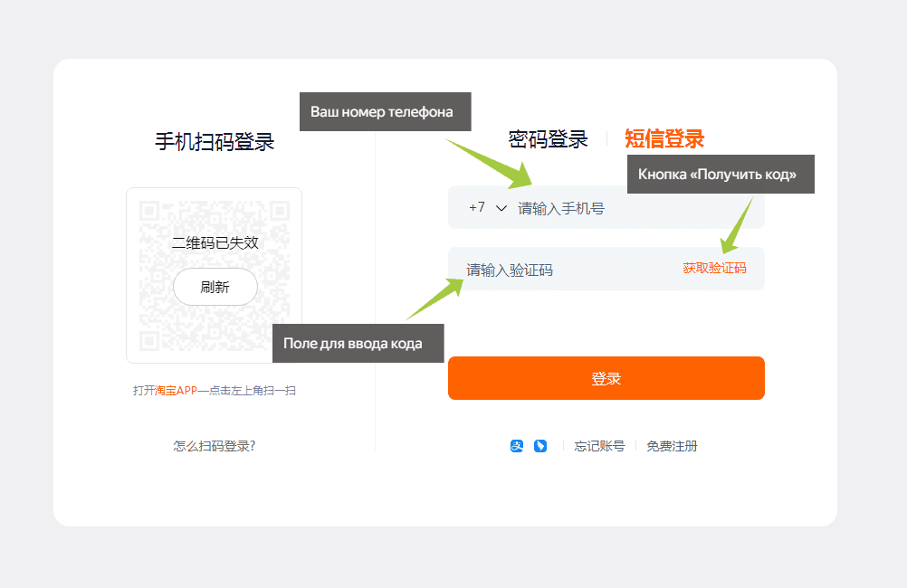This screenshot has width=907, height=588.
Task: Click the Alipay login icon
Action: tap(517, 446)
